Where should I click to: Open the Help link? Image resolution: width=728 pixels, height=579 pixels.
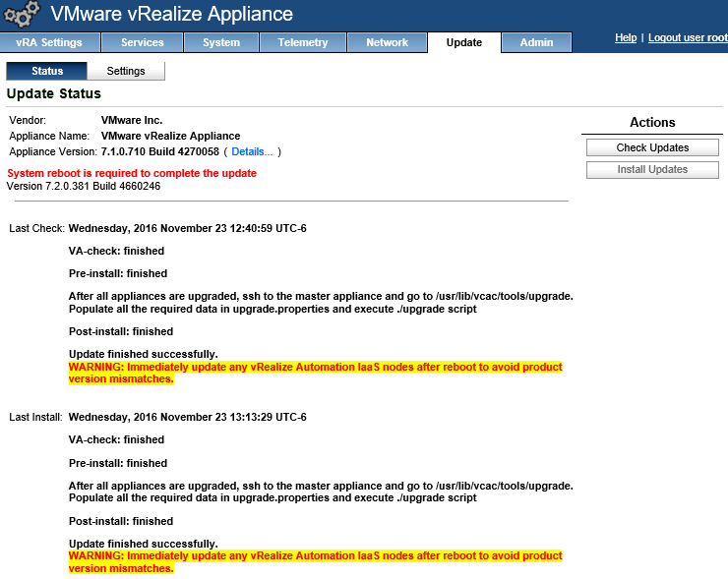coord(626,37)
